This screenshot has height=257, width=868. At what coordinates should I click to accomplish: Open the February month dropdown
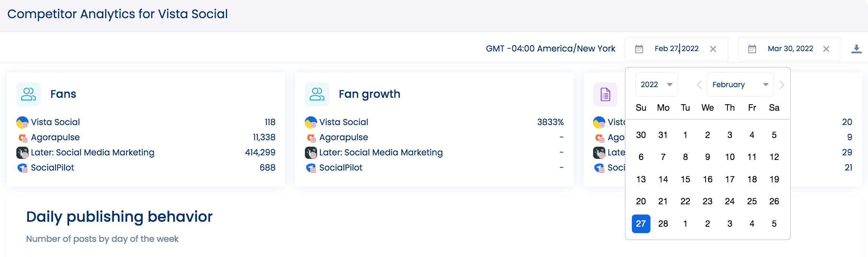[x=740, y=85]
